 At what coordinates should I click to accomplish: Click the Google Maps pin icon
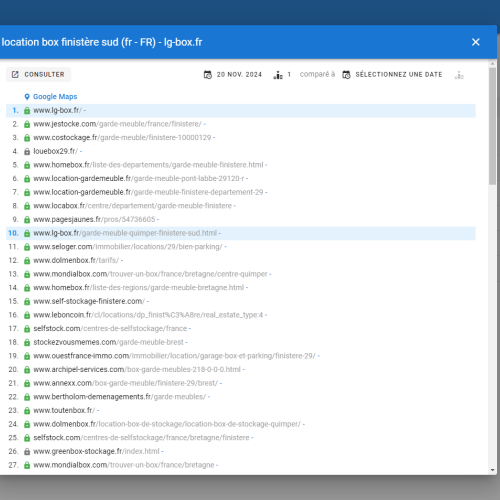click(x=27, y=97)
